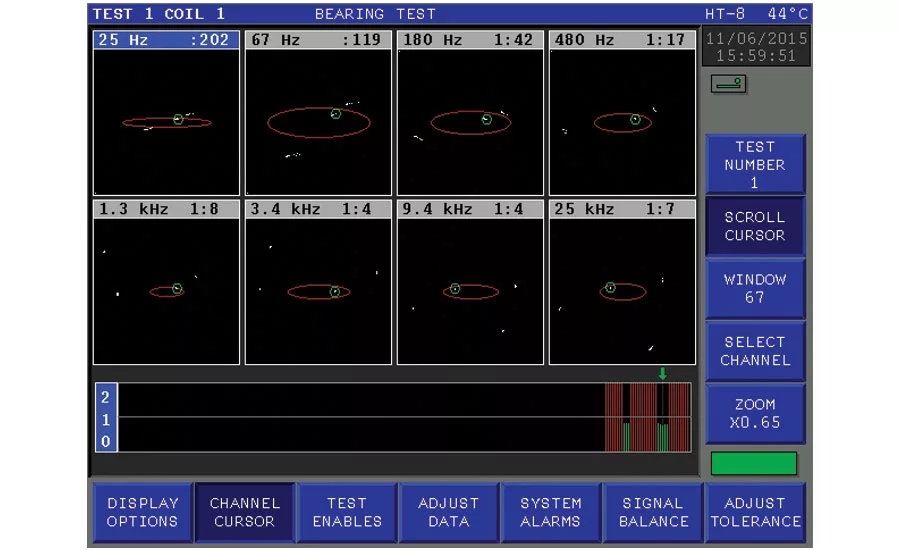900x550 pixels.
Task: Click green circle marker in 25 Hz plot
Action: click(x=179, y=119)
